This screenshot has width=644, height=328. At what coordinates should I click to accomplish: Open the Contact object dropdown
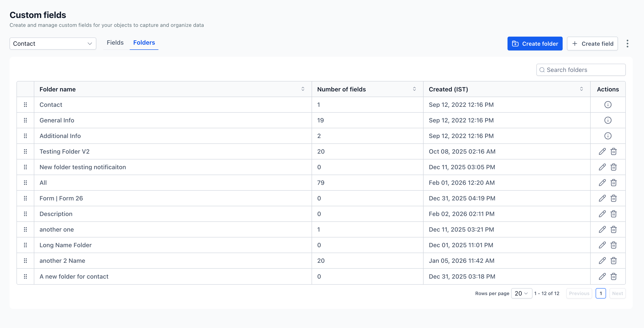tap(53, 44)
